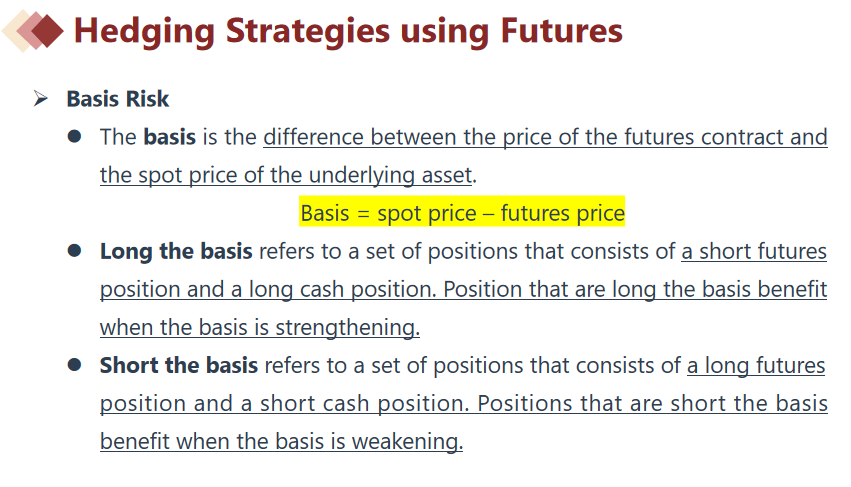The image size is (851, 487).
Task: Click the yellow highlighted basis formula
Action: click(462, 213)
